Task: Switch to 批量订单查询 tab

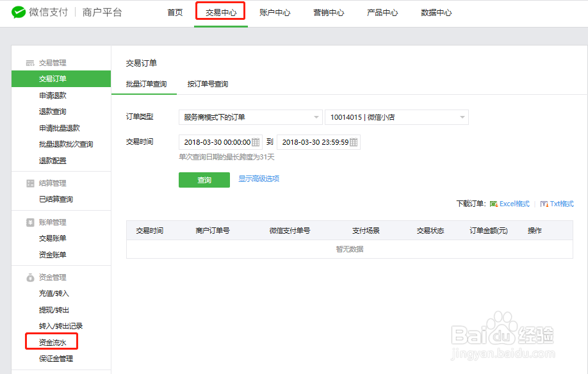Action: coord(146,84)
